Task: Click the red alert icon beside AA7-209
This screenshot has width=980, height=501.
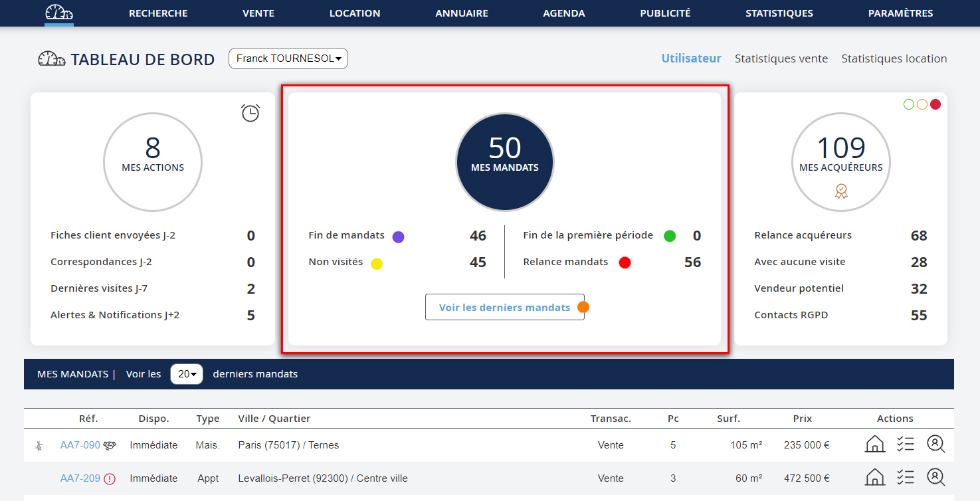Action: coord(110,478)
